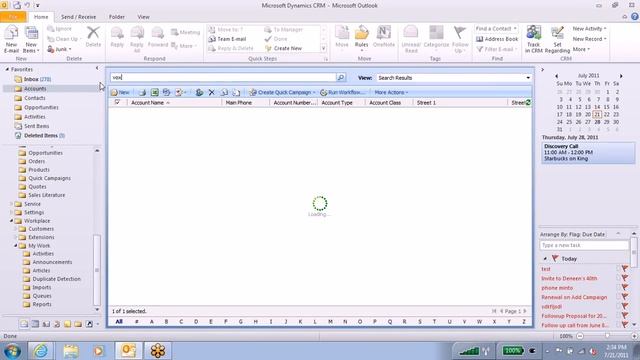Screen dimensions: 640x360
Task: Go to next month in calendar
Action: click(x=621, y=76)
